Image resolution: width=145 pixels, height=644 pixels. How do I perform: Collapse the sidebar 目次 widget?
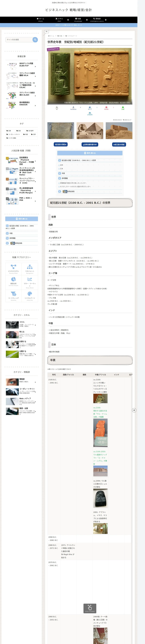(x=22, y=219)
